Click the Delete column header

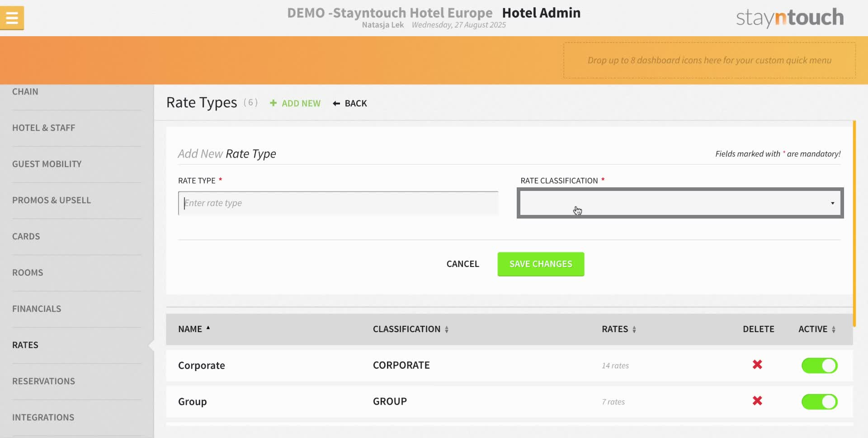click(x=758, y=329)
